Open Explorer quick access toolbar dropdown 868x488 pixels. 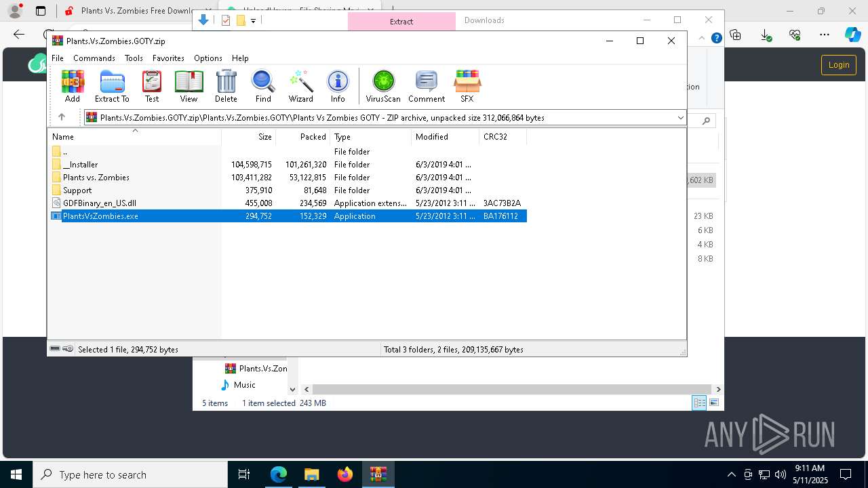253,21
